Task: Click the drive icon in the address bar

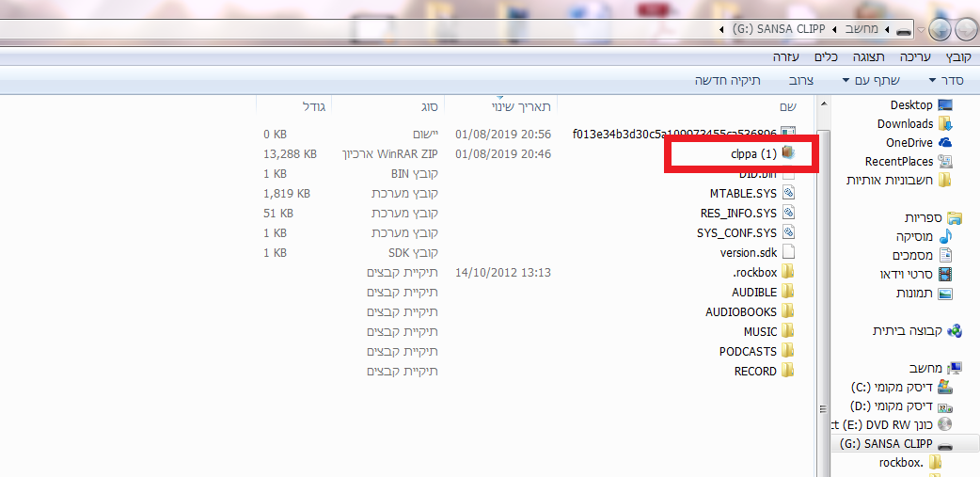Action: pos(903,30)
